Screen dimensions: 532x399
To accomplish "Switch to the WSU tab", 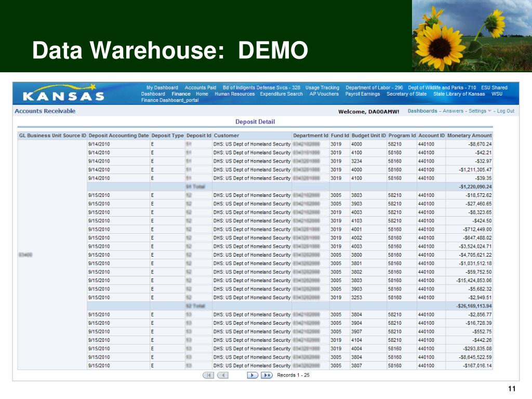I will (x=497, y=94).
